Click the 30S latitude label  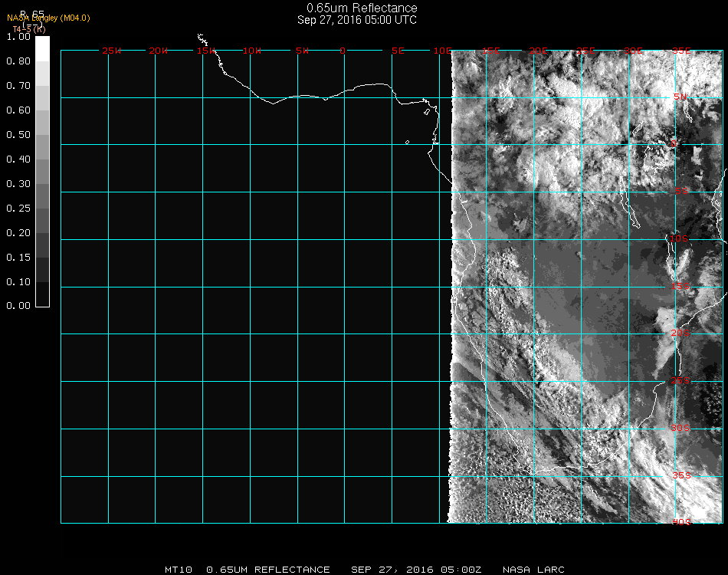(x=680, y=428)
